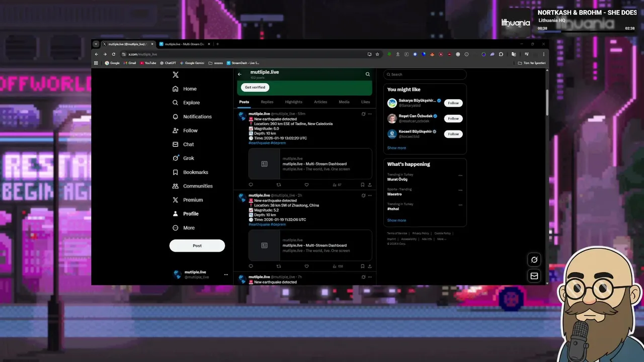Open more options on New Caledonia earthquake post

(370, 114)
